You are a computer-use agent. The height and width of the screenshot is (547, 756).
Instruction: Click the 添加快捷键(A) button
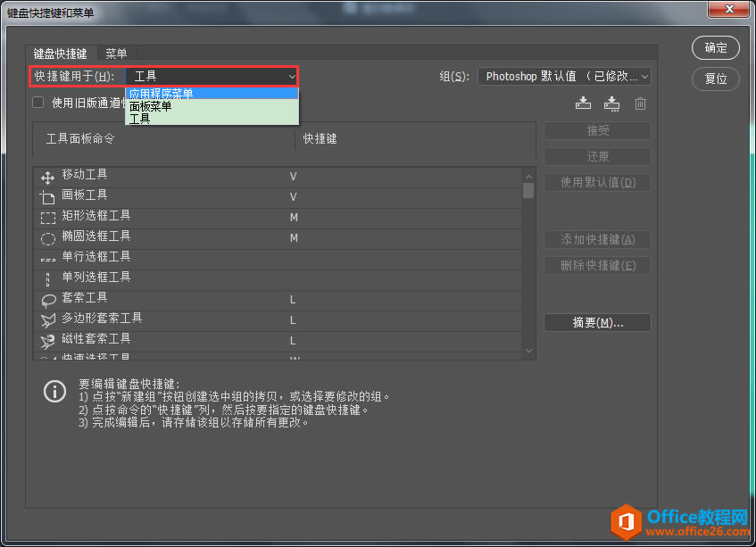(x=597, y=239)
